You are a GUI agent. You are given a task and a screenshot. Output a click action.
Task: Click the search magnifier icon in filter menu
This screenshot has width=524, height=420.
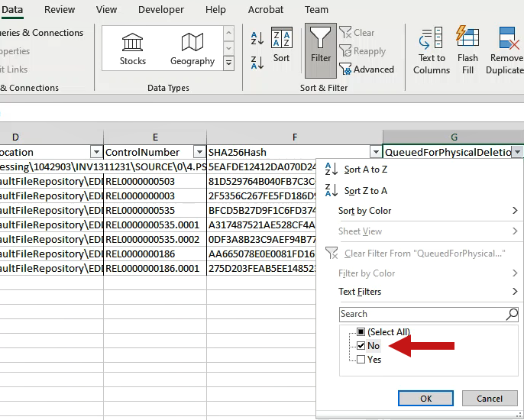(x=512, y=314)
